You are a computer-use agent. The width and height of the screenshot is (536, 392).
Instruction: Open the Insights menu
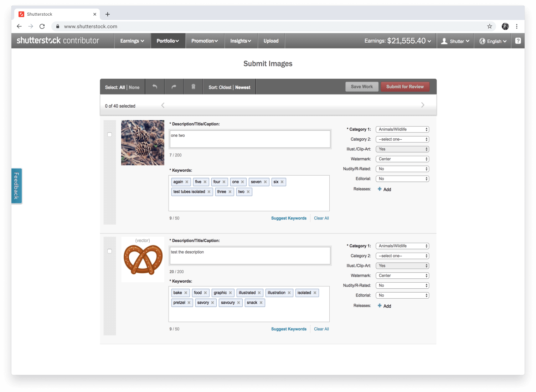(241, 41)
